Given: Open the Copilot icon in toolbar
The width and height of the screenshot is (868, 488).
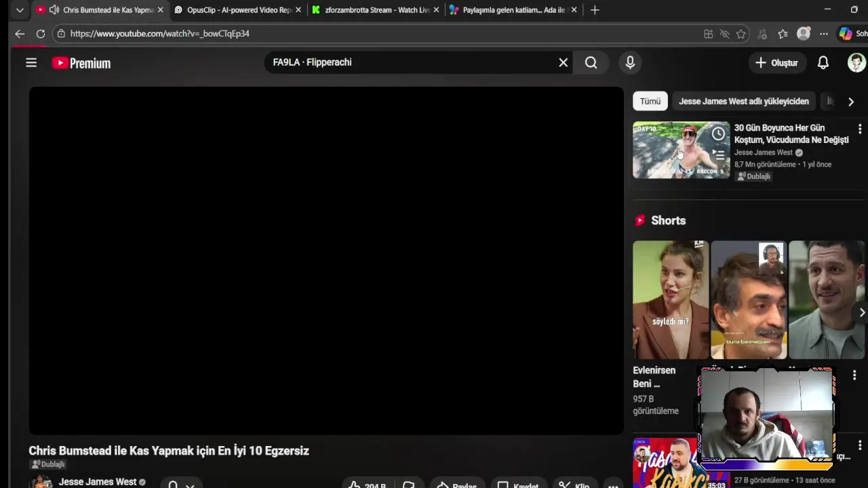Looking at the screenshot, I should [845, 33].
